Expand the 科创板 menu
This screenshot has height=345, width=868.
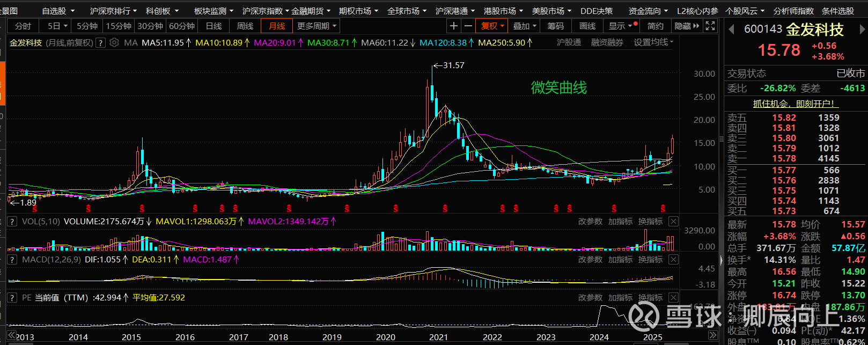(162, 11)
